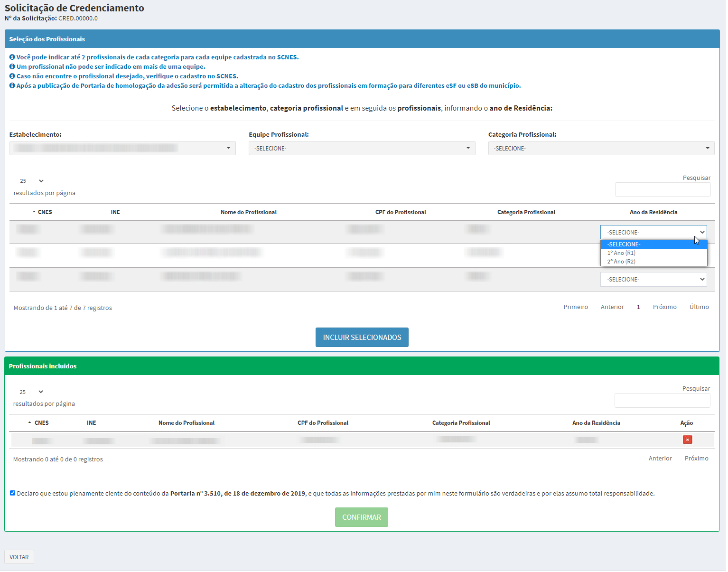Screen dimensions: 728x572
Task: Select the 1º Ano (R1) option
Action: pyautogui.click(x=621, y=253)
